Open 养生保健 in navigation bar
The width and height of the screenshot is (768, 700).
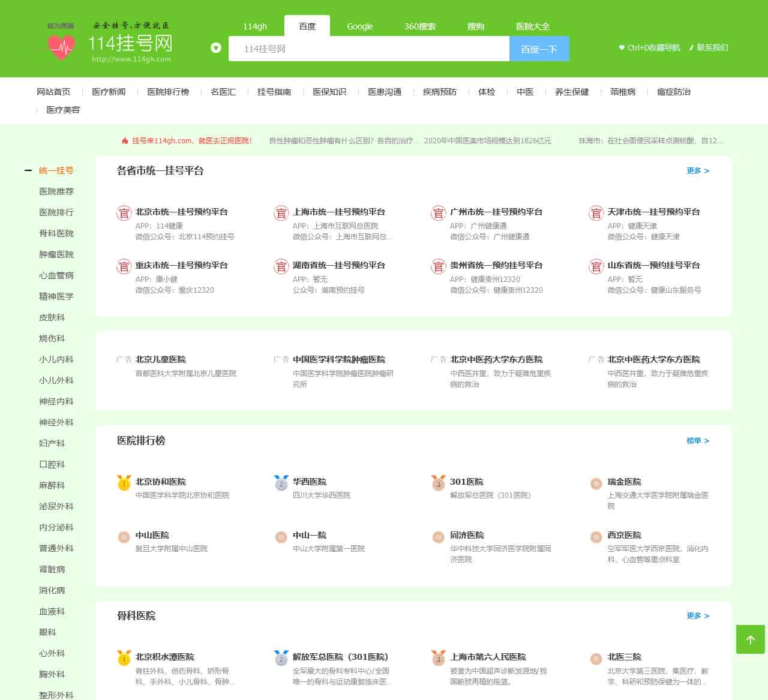tap(572, 92)
